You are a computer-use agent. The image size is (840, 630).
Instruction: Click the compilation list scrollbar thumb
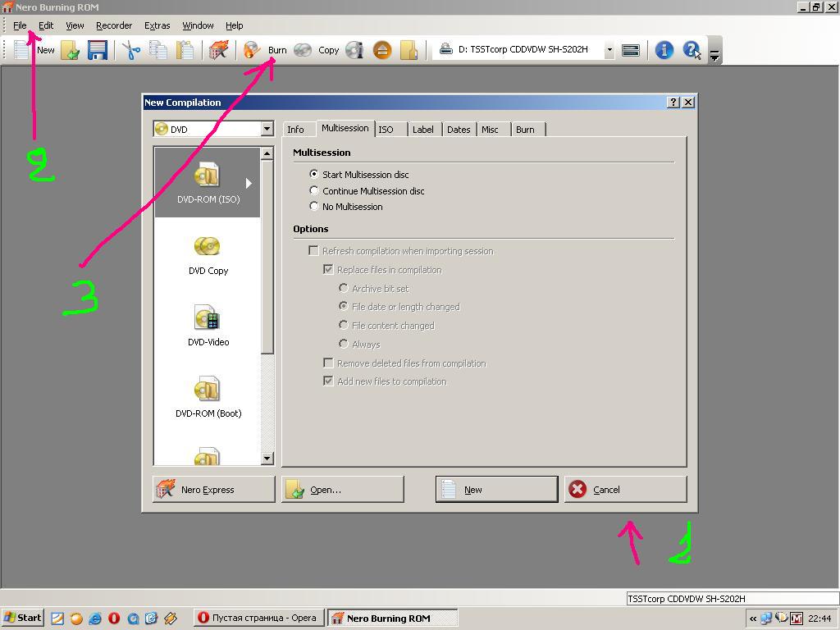(x=267, y=257)
